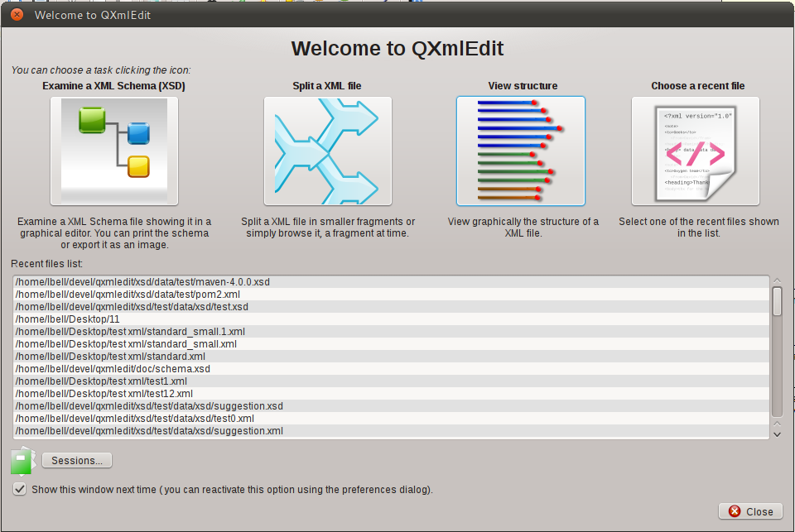Click the Close button at bottom right
This screenshot has width=795, height=532.
point(750,511)
